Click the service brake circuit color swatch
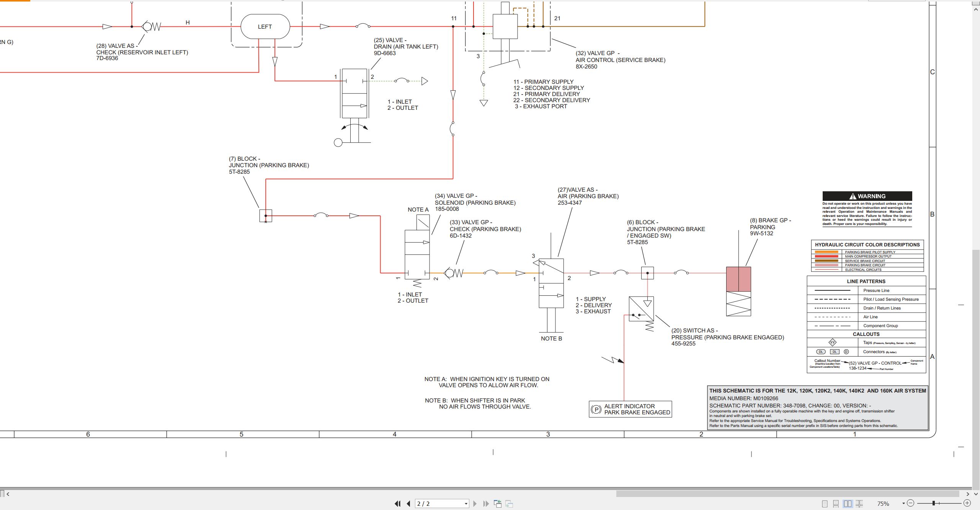980x510 pixels. [x=827, y=261]
